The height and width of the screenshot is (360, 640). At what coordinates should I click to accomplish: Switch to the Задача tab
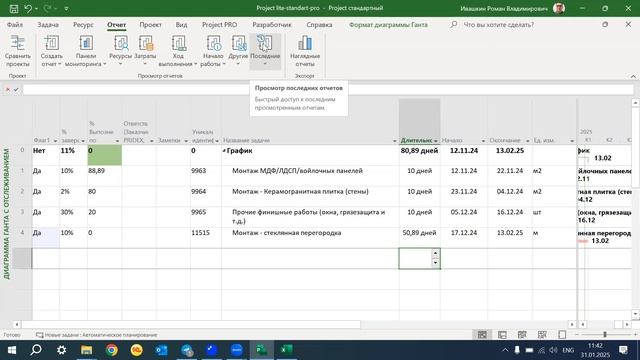click(48, 25)
